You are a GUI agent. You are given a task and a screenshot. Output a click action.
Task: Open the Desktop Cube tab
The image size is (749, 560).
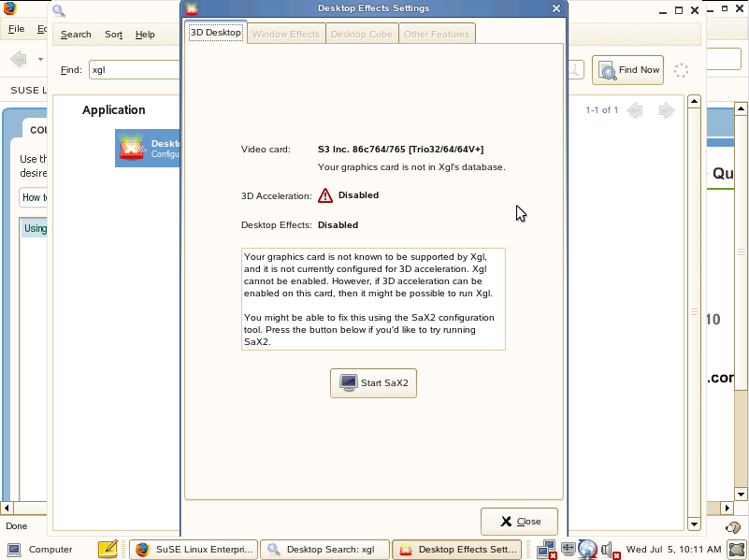coord(362,34)
